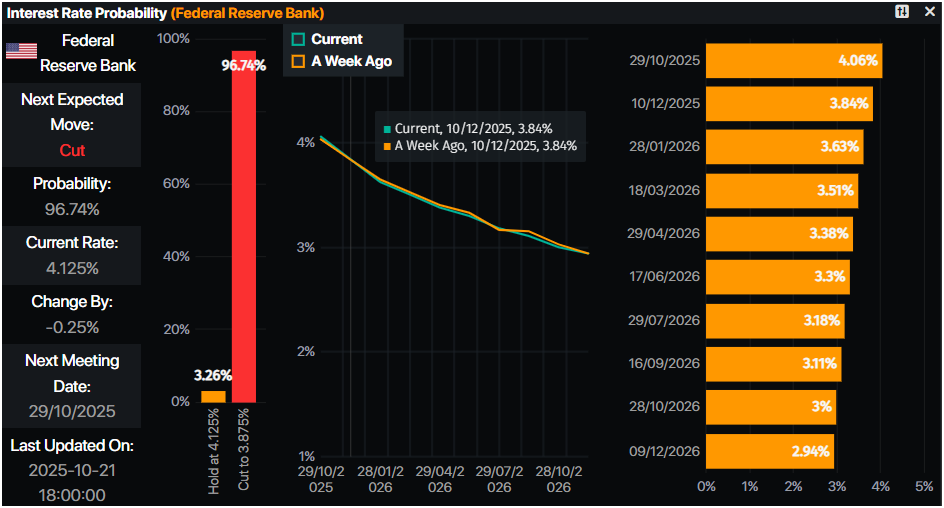Select the 17/06/2026 bar showing 3.3%
The width and height of the screenshot is (944, 508).
coord(777,277)
